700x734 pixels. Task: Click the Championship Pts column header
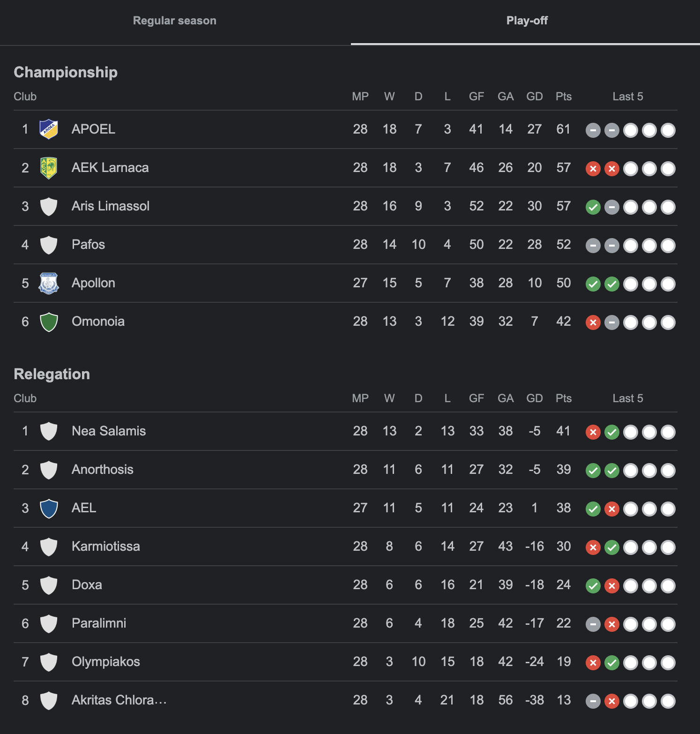point(564,97)
